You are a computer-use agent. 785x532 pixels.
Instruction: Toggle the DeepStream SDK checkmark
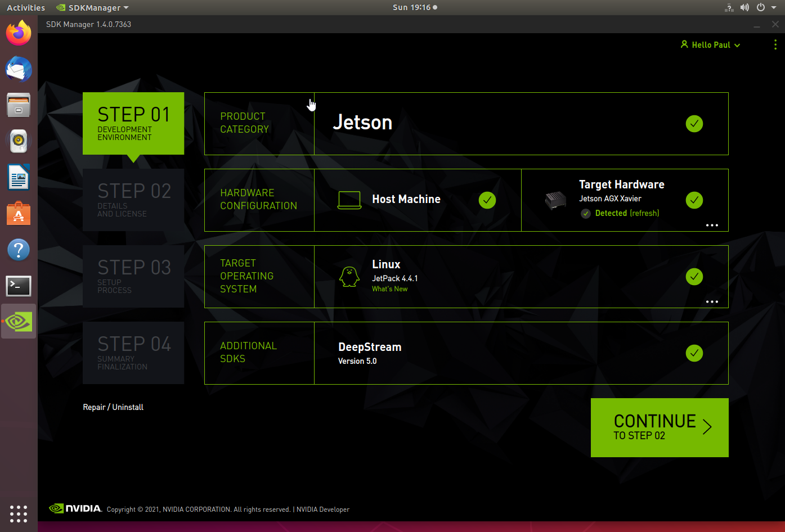694,353
